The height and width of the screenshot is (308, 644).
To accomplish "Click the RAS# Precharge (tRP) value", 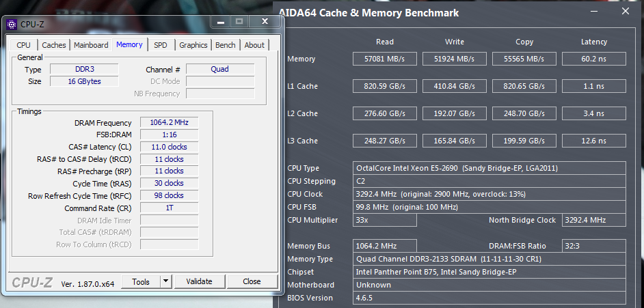I will click(x=170, y=171).
